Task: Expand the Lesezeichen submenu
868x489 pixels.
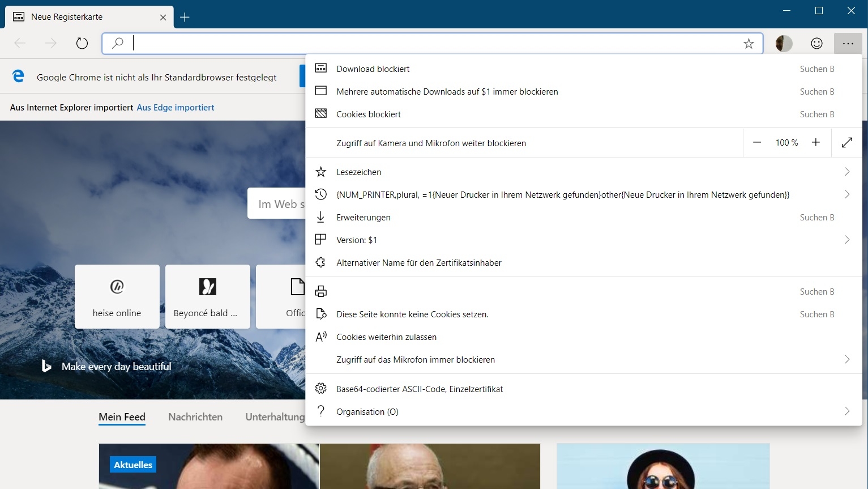Action: (847, 172)
